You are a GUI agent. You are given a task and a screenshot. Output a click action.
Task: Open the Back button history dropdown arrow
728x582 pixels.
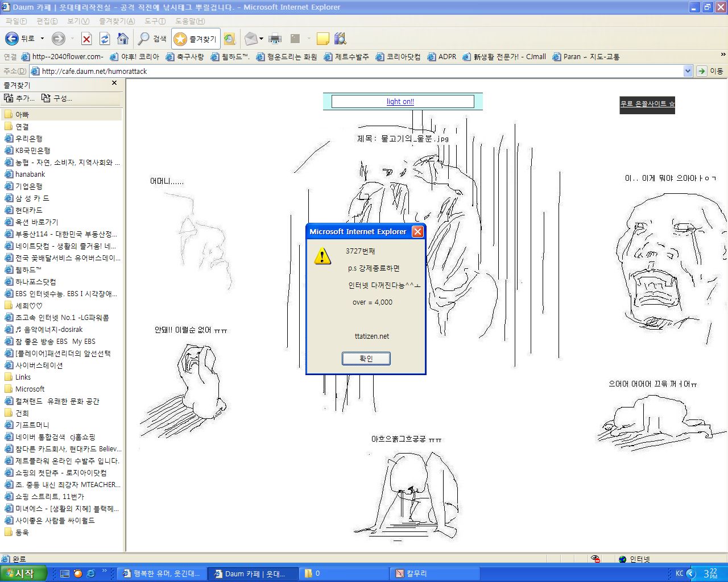click(x=42, y=39)
